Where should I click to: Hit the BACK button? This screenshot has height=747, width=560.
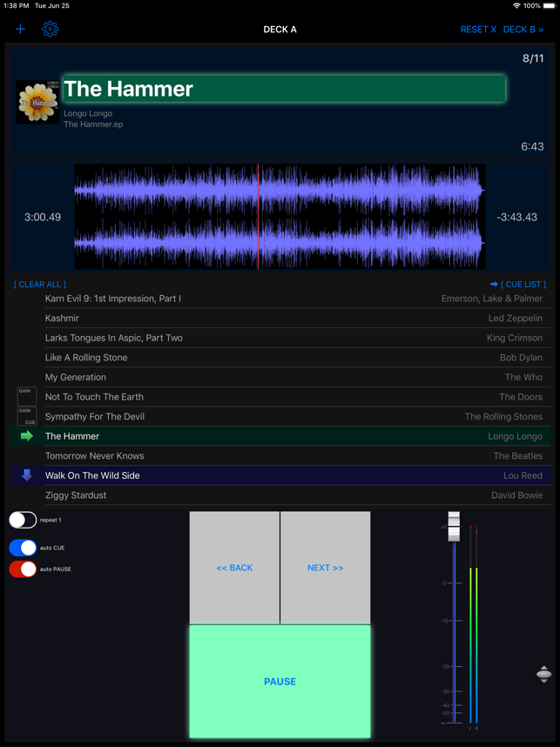pos(234,568)
